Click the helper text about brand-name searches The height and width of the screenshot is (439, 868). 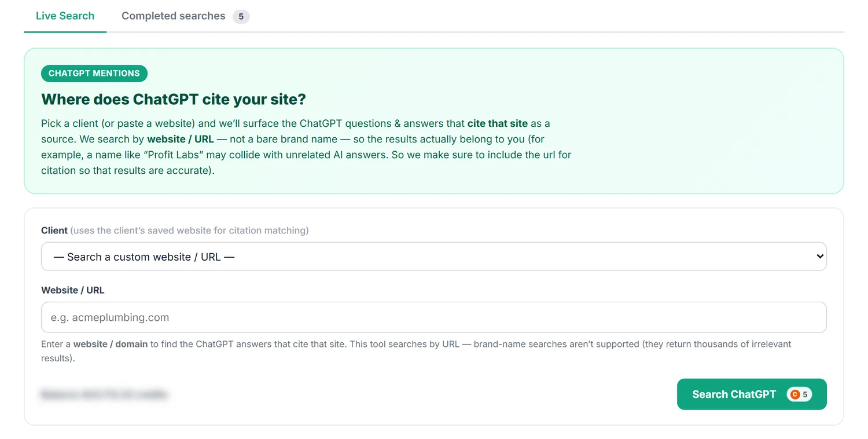[x=416, y=351]
